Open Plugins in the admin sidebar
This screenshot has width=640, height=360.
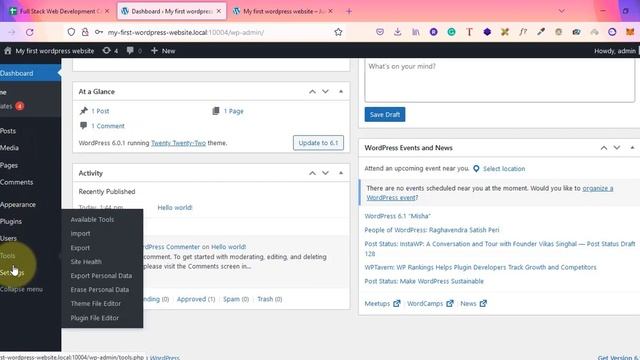pos(11,221)
